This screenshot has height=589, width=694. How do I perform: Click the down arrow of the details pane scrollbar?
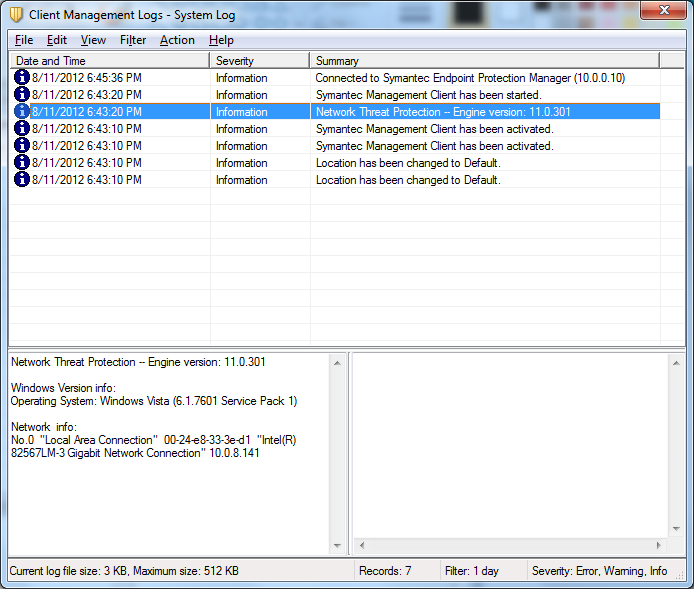pos(337,545)
